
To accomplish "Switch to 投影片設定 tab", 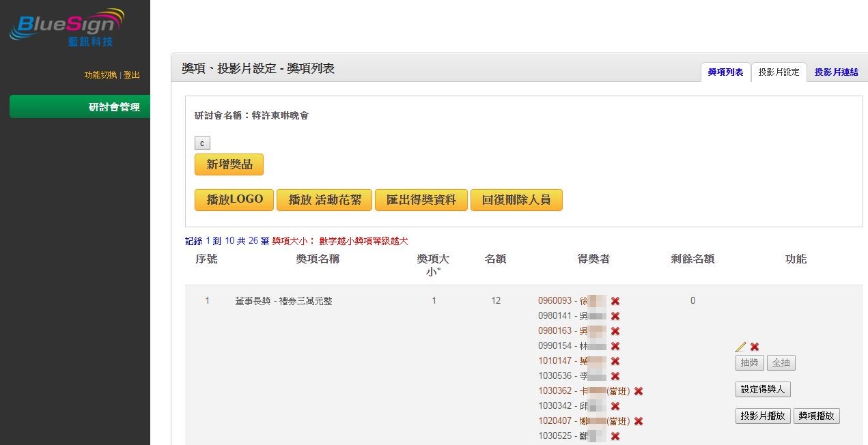I will click(x=779, y=72).
